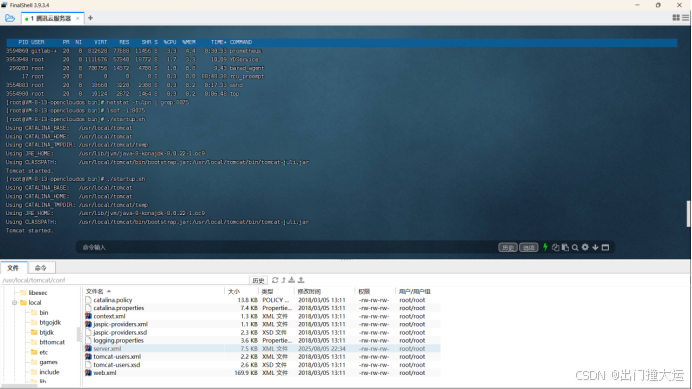Close the 腾讯云服务器 session tab
Viewport: 692px width, 389px height.
[78, 18]
